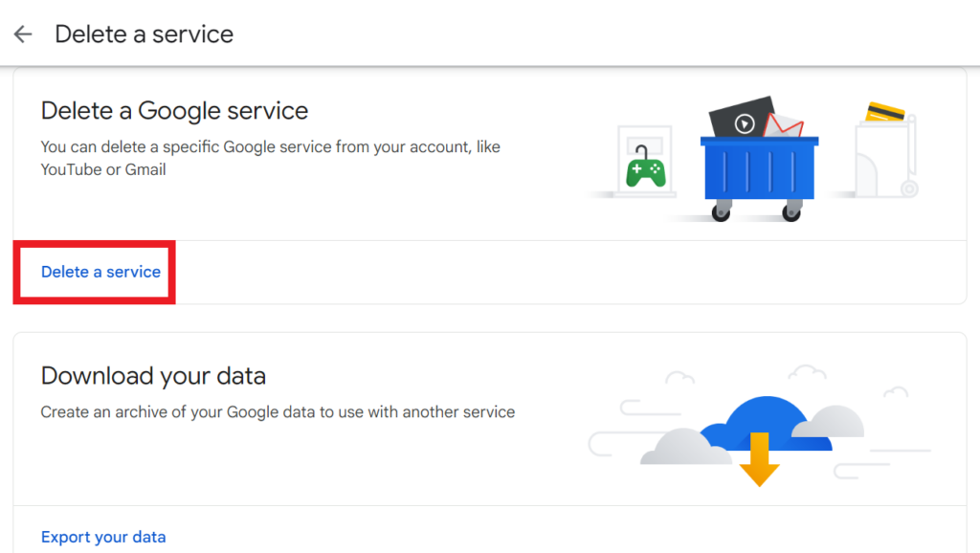The width and height of the screenshot is (980, 553).
Task: Click the blue dumpster illustration
Action: [x=759, y=177]
